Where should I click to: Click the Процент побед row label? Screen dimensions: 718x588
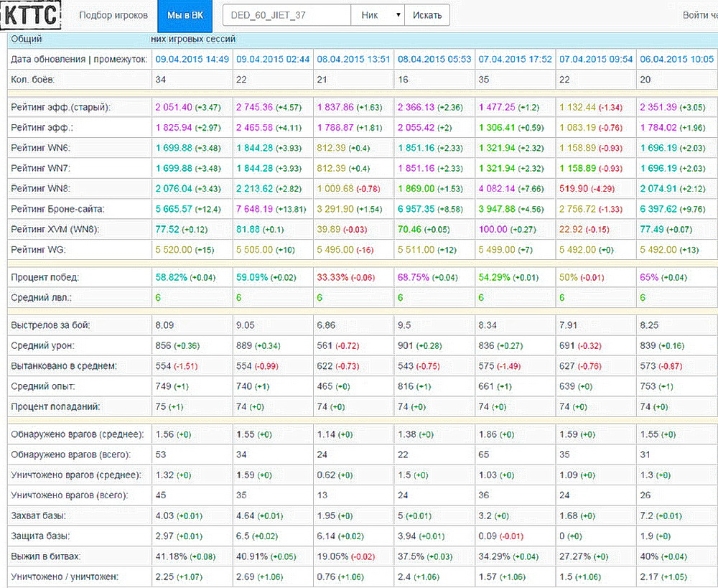point(45,276)
